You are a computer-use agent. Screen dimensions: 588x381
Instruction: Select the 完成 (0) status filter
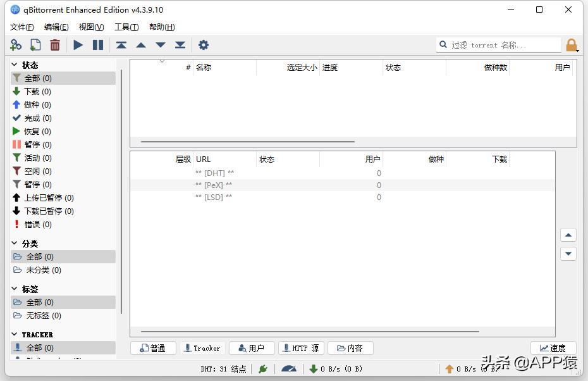[x=63, y=118]
